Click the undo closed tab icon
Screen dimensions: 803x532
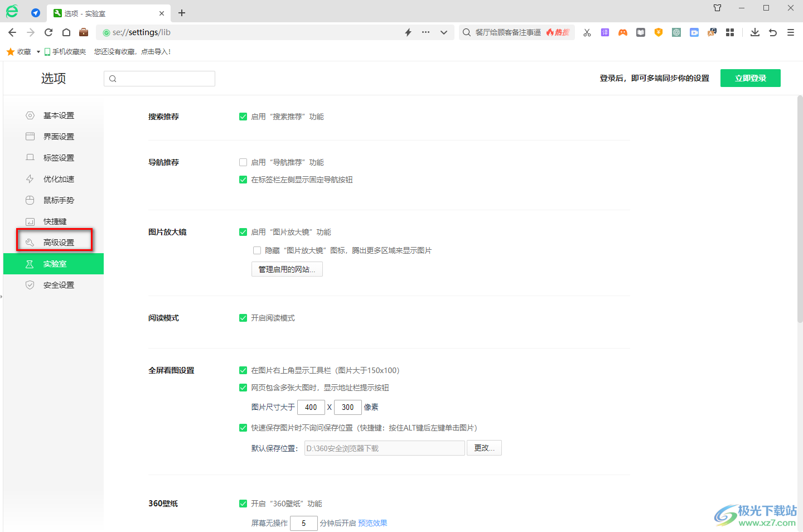[773, 32]
